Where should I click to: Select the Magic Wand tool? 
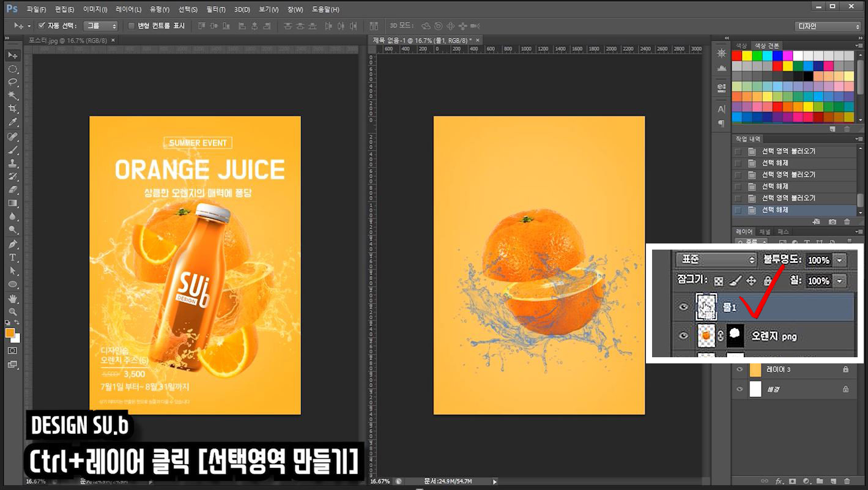click(12, 95)
